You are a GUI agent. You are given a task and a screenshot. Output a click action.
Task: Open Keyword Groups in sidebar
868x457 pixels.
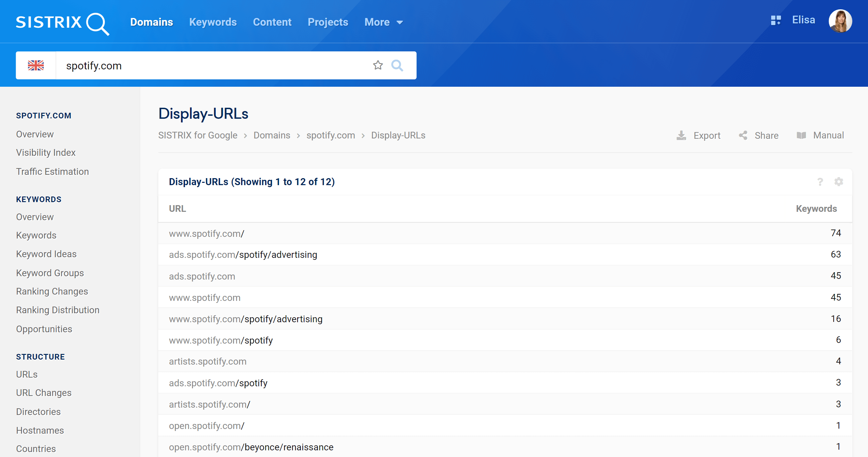pos(50,273)
